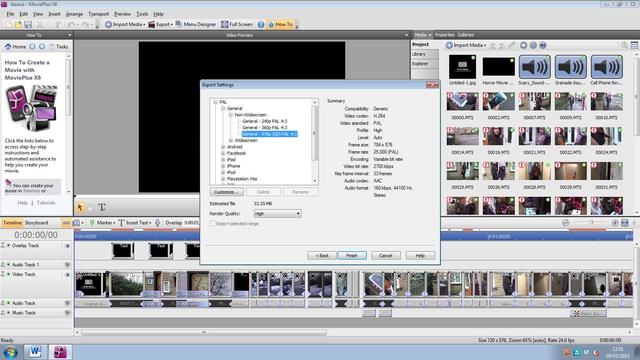
Task: Select General - 240p PAL 4:3 preset
Action: [264, 121]
